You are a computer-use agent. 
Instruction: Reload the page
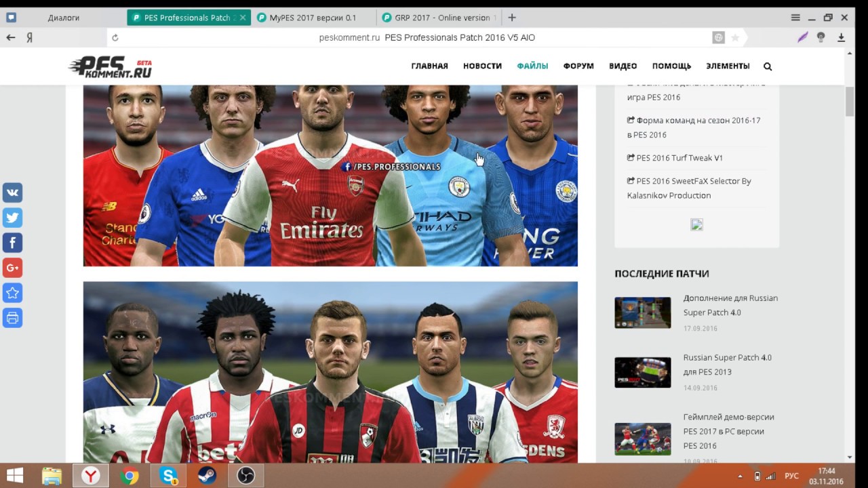[115, 38]
